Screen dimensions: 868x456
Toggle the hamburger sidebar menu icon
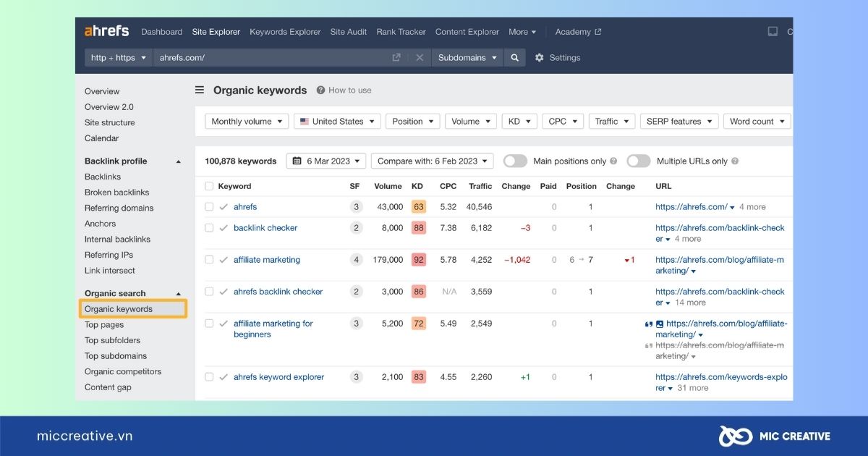coord(200,90)
